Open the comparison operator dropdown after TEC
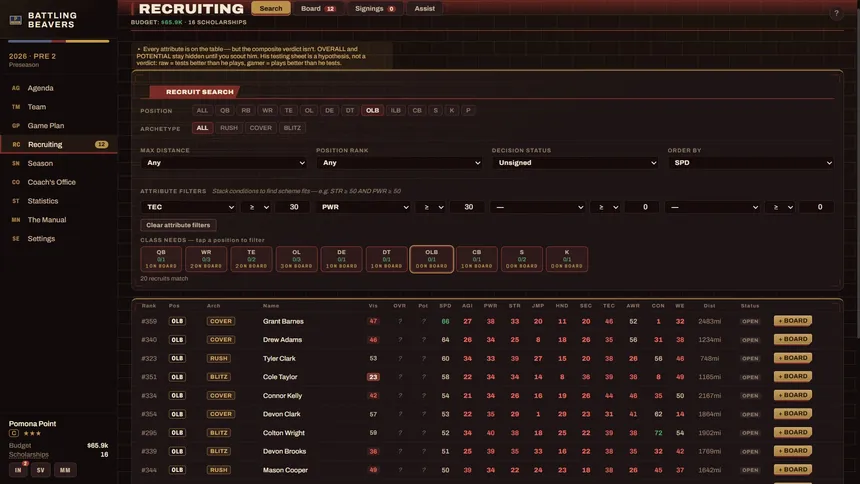The width and height of the screenshot is (860, 484). (256, 207)
